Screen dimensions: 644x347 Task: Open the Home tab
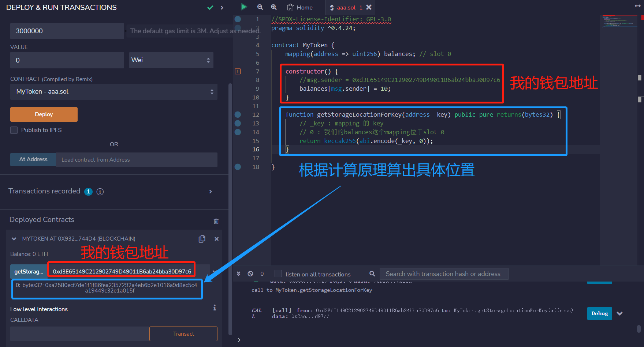click(x=299, y=7)
